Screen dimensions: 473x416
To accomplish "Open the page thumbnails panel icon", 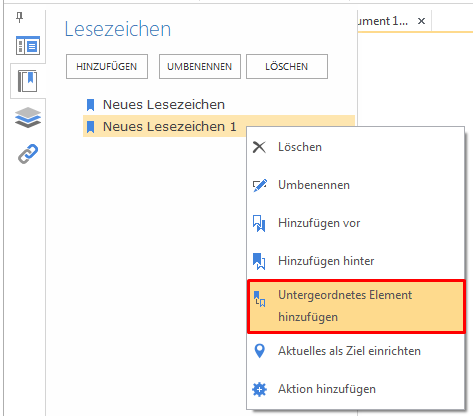I will tap(28, 45).
